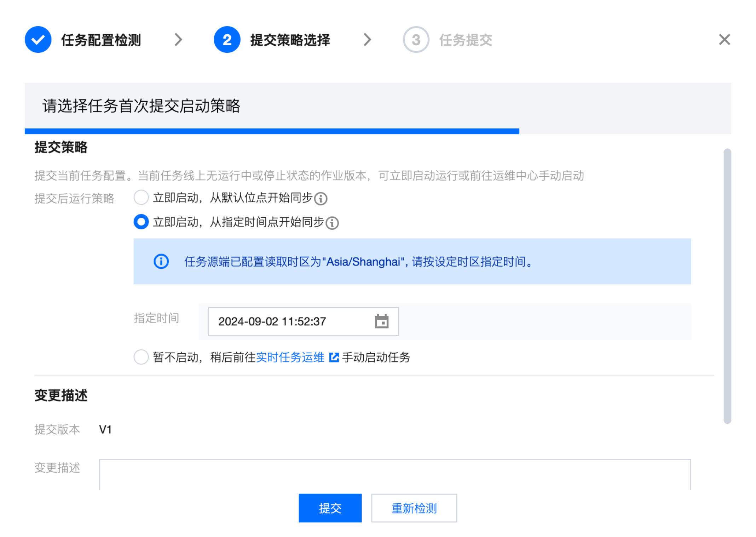756x537 pixels.
Task: Click info icon beside default position sync option
Action: (321, 199)
